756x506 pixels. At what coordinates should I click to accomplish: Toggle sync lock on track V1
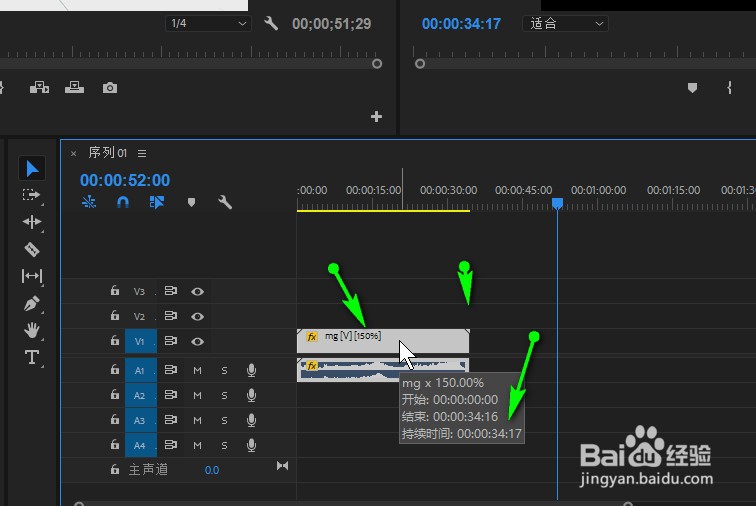(171, 341)
